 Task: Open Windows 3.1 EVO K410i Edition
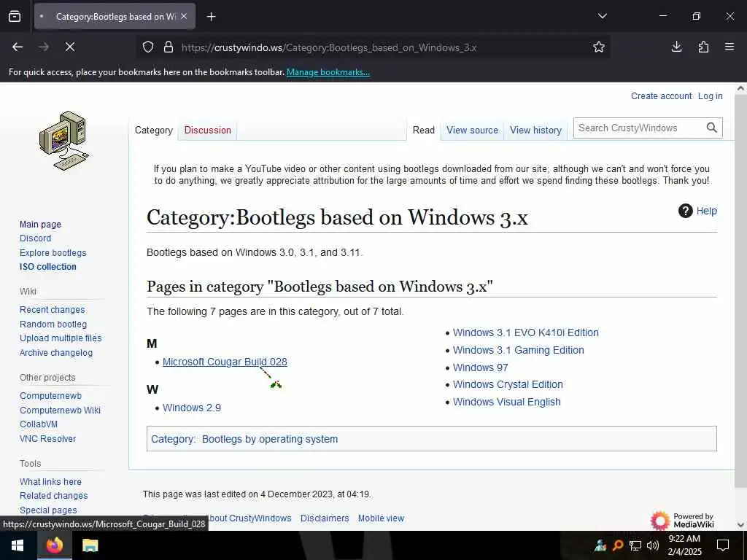(x=525, y=332)
